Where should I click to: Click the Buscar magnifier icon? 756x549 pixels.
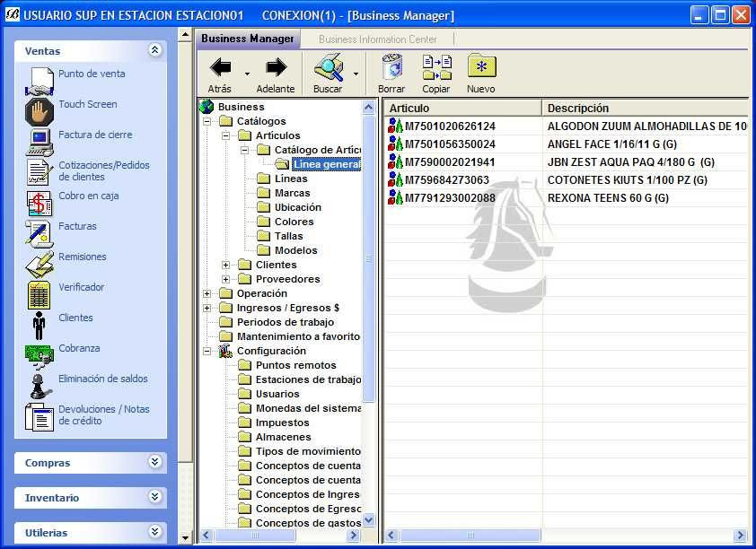tap(329, 67)
